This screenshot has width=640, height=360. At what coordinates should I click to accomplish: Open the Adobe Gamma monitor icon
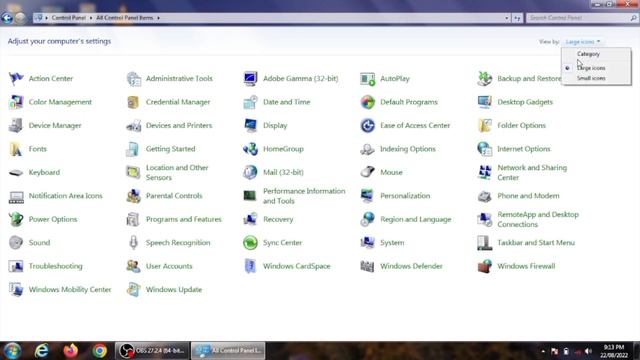(250, 78)
